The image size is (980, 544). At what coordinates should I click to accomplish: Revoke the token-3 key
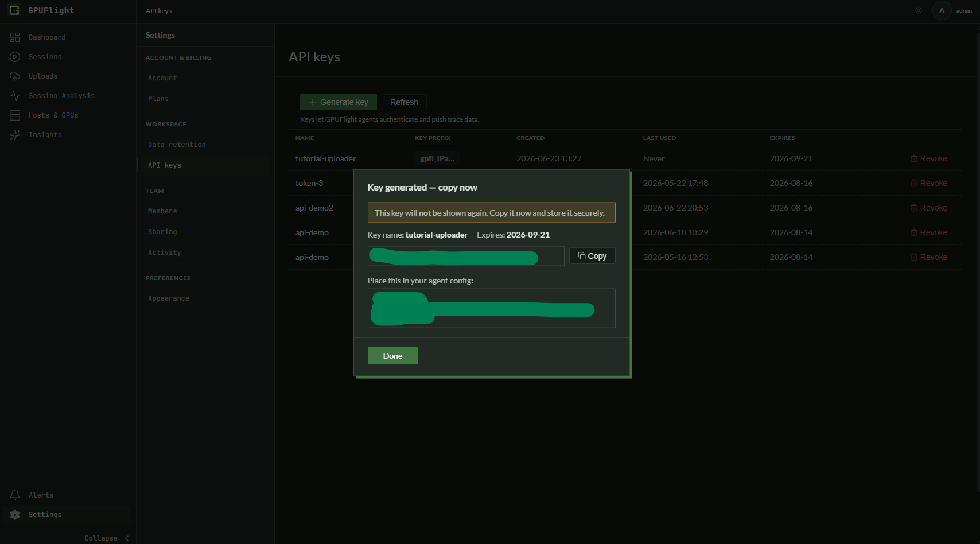tap(929, 183)
